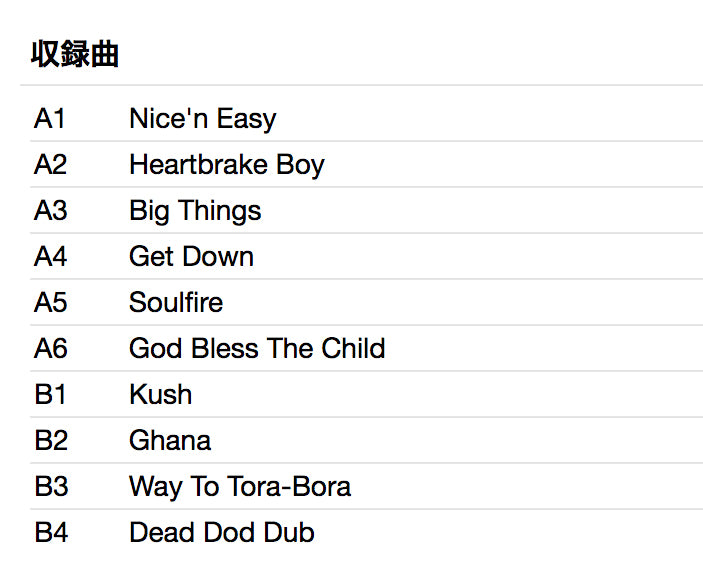Choose the Soulfire track
Screen dimensions: 703x579
[x=176, y=303]
